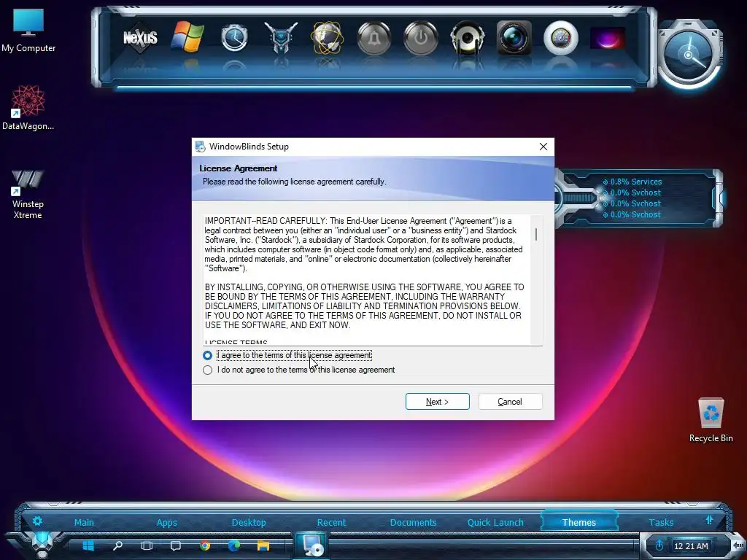Switch to the Documents shelf tab
This screenshot has height=560, width=747.
coord(413,522)
